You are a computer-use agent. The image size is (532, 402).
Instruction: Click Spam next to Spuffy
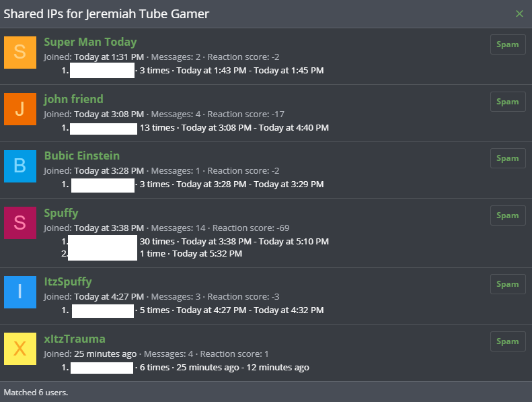[x=508, y=215]
